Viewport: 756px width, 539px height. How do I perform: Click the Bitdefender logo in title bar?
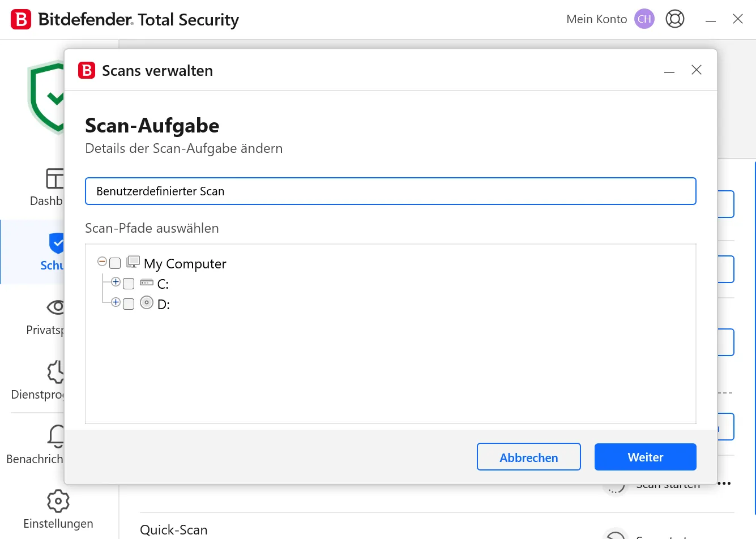[x=21, y=19]
